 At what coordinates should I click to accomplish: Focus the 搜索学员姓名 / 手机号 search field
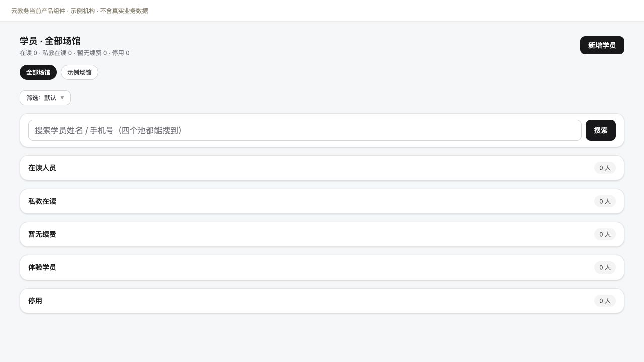tap(305, 130)
